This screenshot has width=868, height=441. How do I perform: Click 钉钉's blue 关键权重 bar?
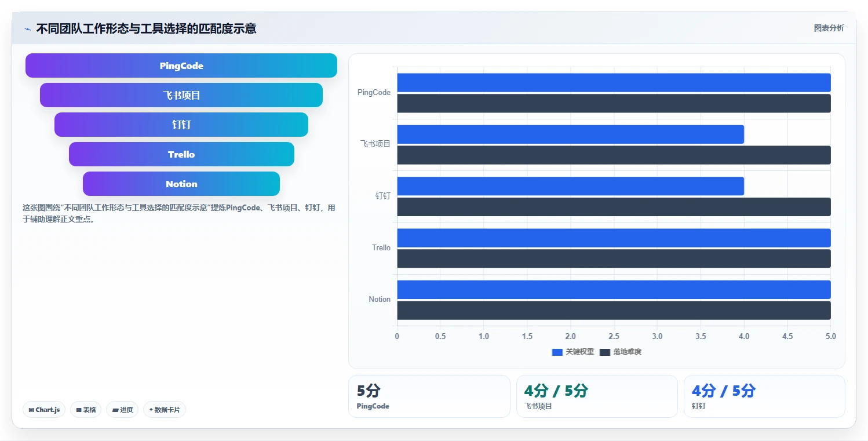570,186
